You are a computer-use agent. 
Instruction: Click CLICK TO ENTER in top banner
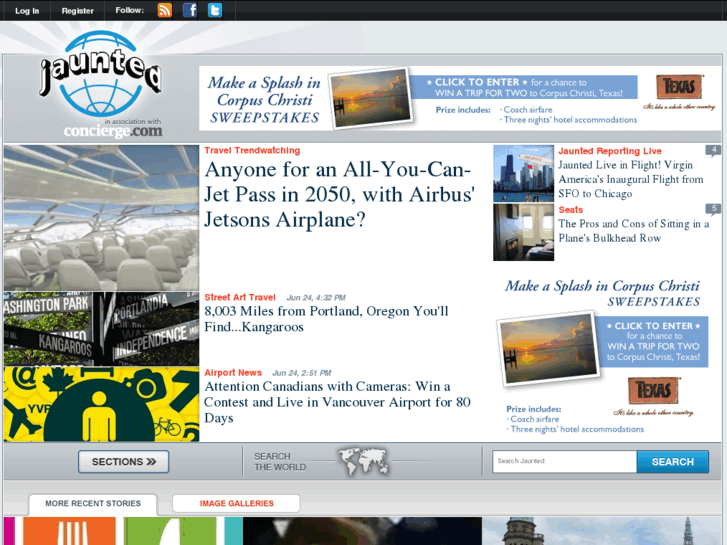coord(477,82)
